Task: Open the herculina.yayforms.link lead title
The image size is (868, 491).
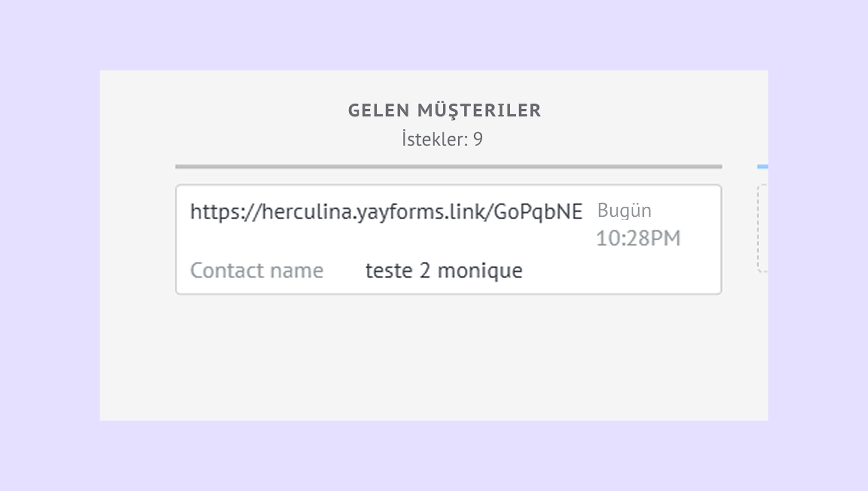Action: coord(386,212)
